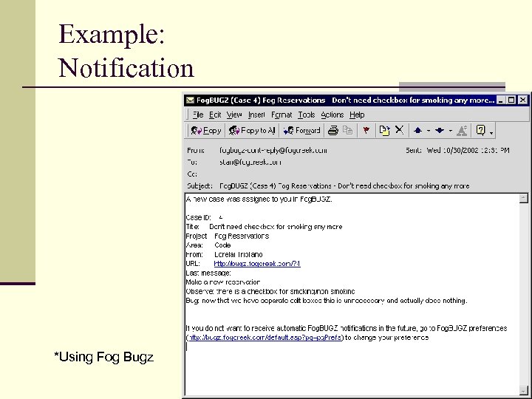Open the dropdown beside the previous item arrow
Image resolution: width=532 pixels, height=399 pixels.
point(429,131)
